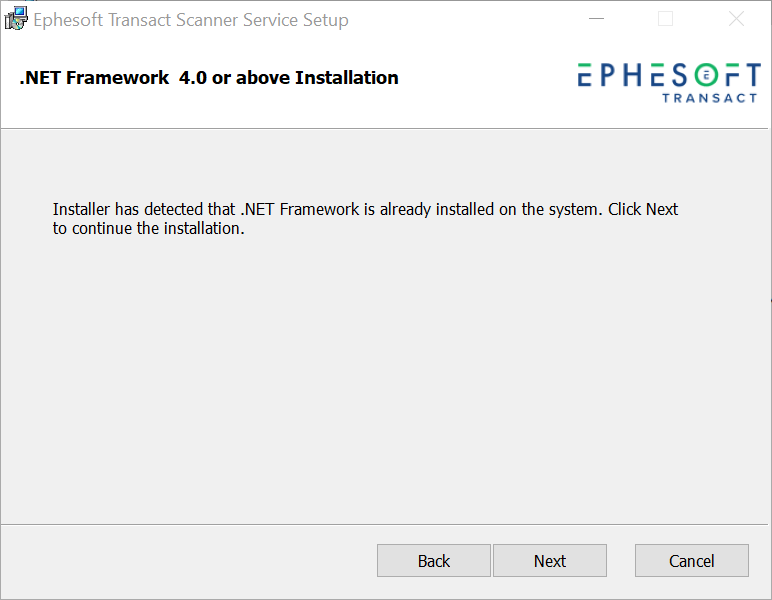Continue the installation with the Next button
Screen dimensions: 772x600
coord(550,561)
